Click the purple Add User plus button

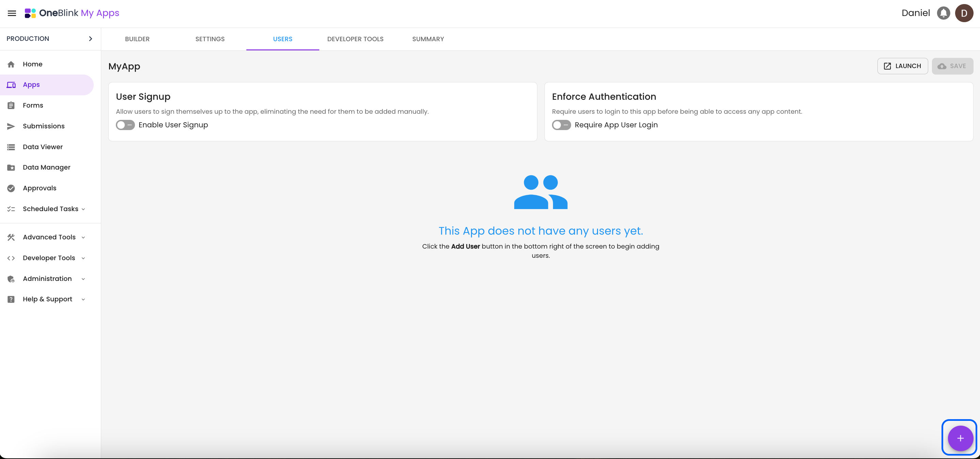pos(960,438)
